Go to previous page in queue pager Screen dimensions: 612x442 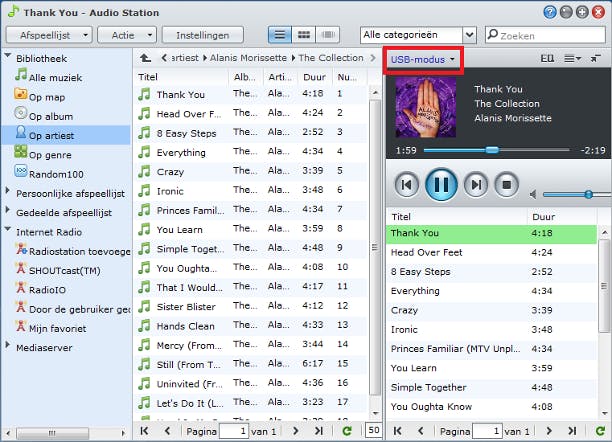click(420, 431)
